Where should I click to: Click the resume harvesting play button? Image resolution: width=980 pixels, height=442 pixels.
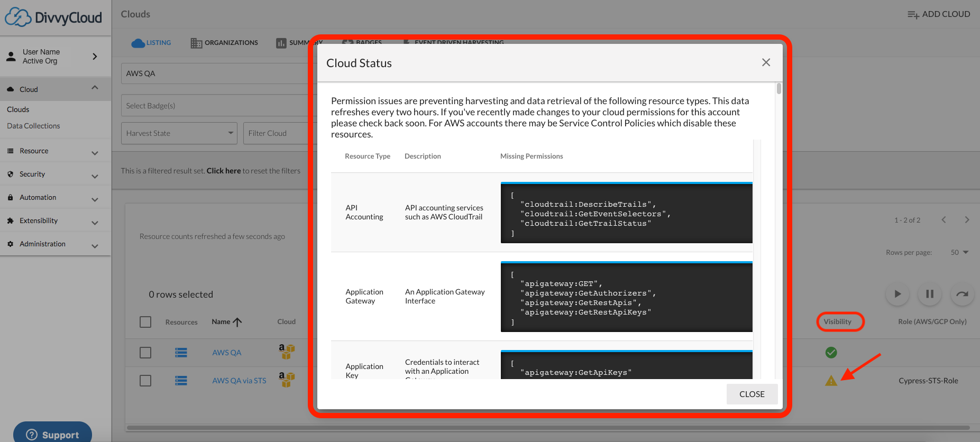pos(897,294)
